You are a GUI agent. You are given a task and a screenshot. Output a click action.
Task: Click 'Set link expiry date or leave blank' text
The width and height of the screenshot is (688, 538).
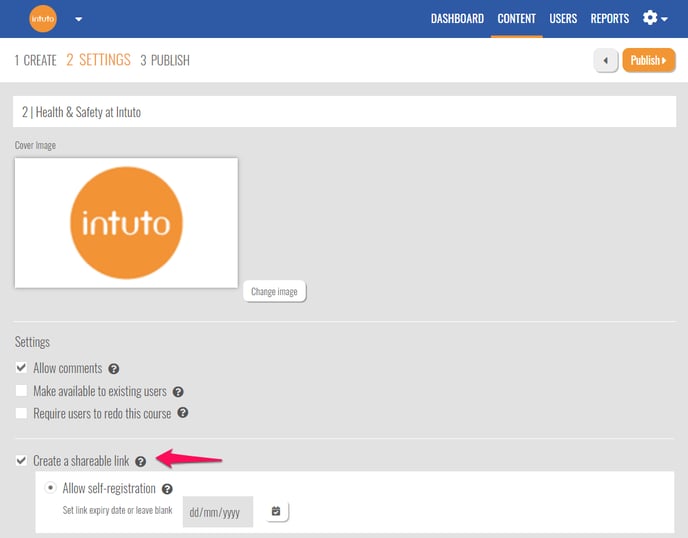pyautogui.click(x=117, y=510)
